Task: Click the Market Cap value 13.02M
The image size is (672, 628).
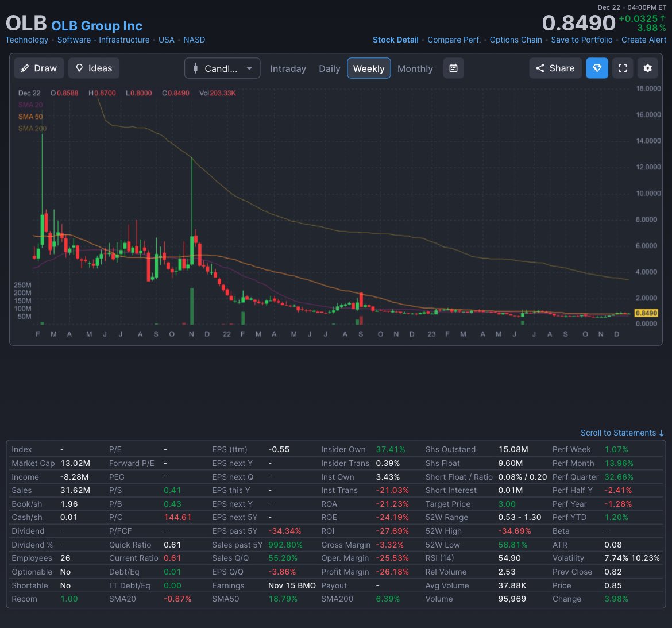Action: click(75, 463)
